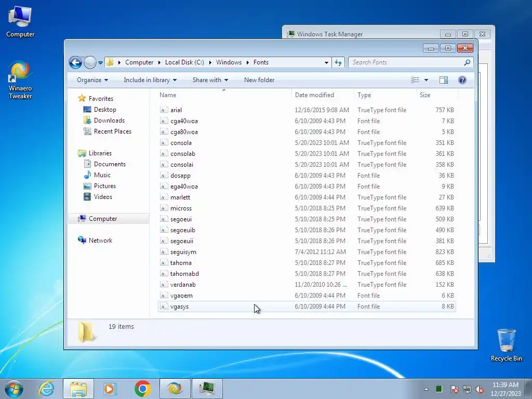Launch Internet Explorer from the taskbar

[x=46, y=389]
